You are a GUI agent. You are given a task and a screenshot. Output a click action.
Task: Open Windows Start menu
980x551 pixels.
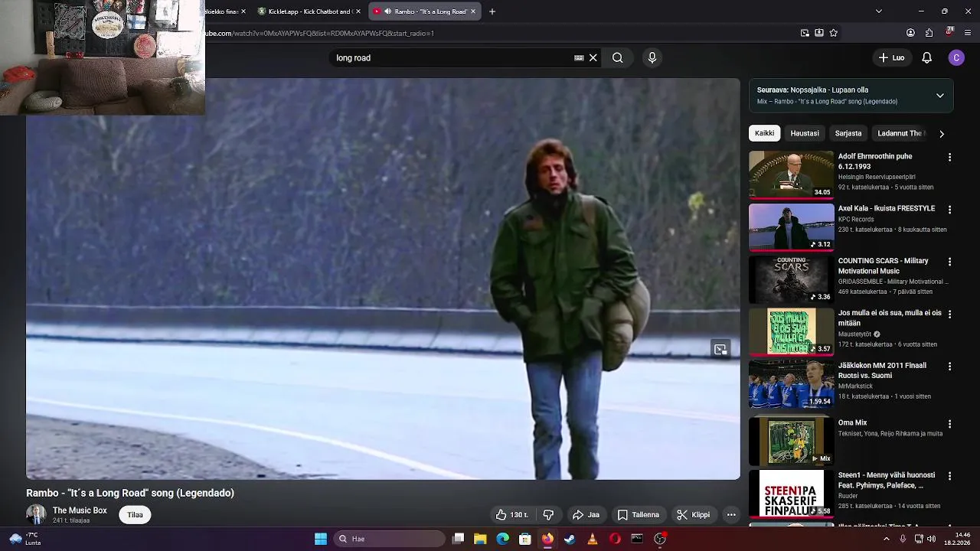point(321,539)
